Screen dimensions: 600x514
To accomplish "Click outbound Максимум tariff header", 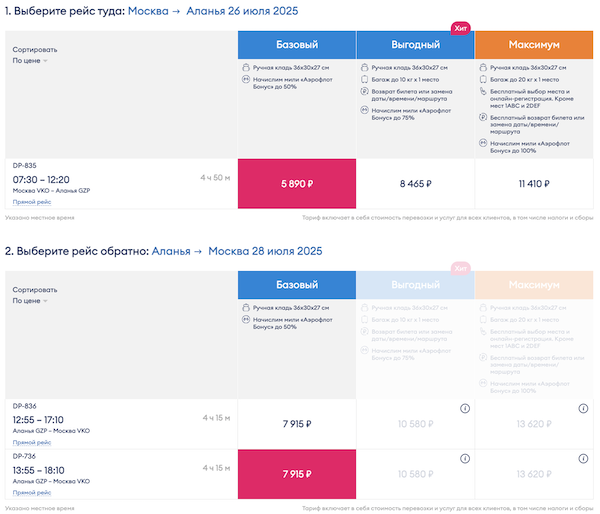I will tap(532, 45).
